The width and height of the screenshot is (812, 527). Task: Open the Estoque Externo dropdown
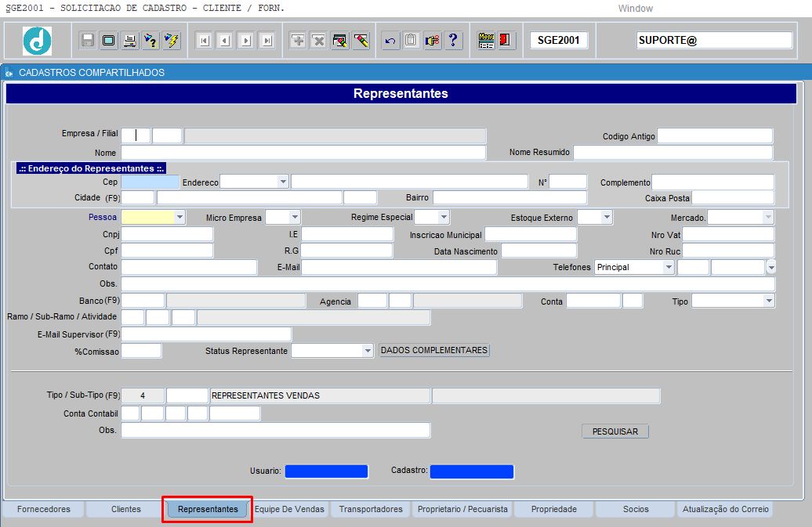point(607,217)
